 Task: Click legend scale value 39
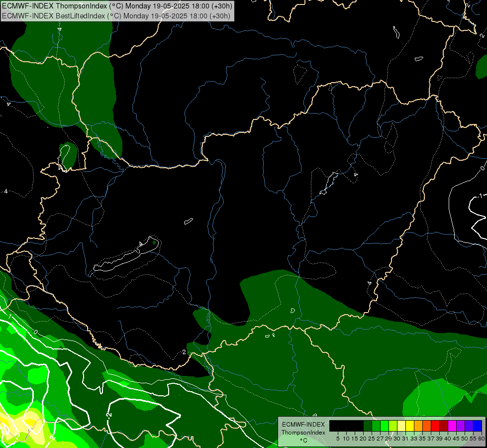439,439
